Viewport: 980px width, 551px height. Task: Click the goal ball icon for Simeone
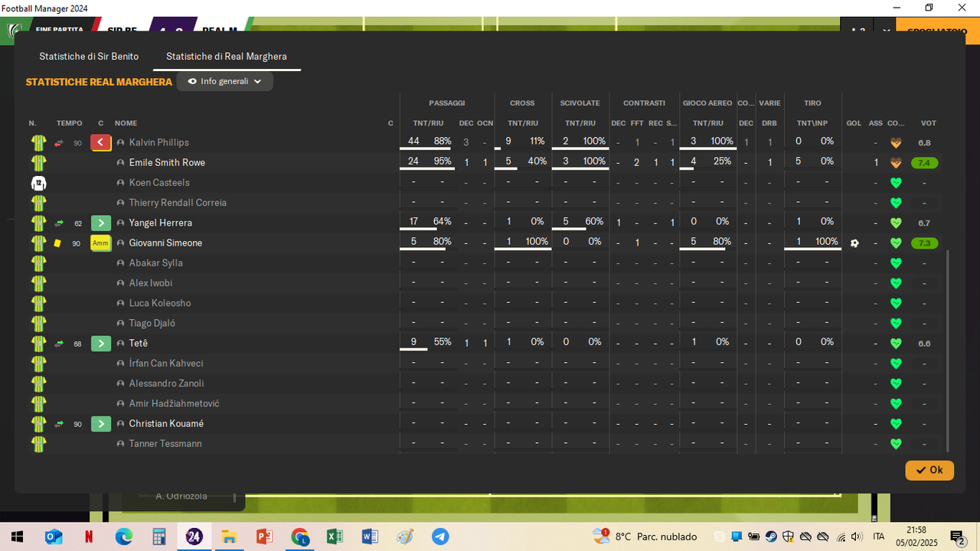pyautogui.click(x=854, y=243)
